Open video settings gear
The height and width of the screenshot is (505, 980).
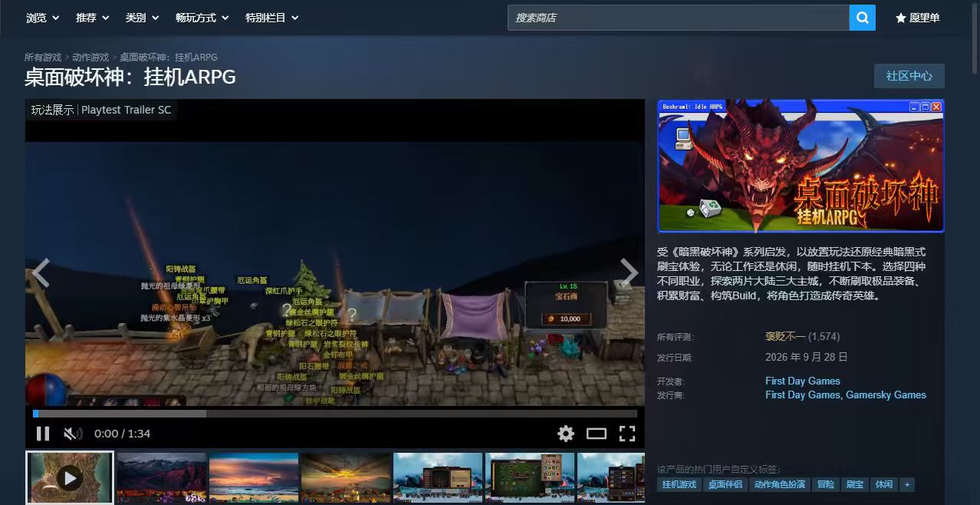566,434
